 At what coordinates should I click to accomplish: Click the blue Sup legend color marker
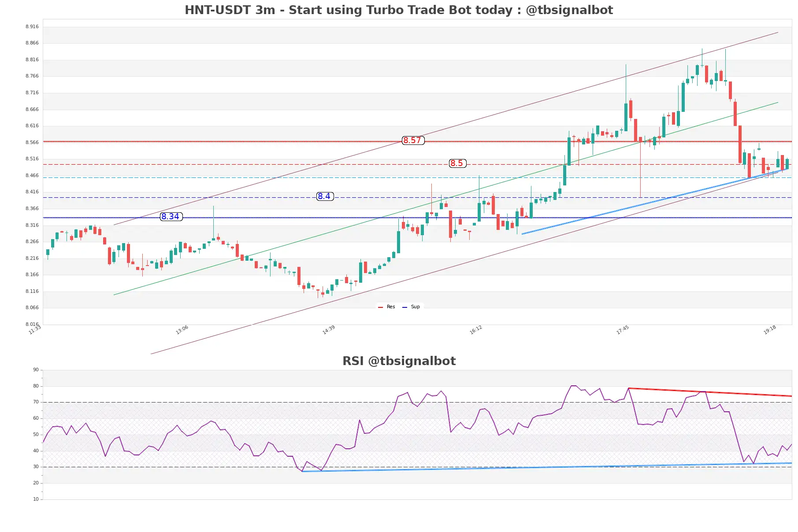(405, 307)
